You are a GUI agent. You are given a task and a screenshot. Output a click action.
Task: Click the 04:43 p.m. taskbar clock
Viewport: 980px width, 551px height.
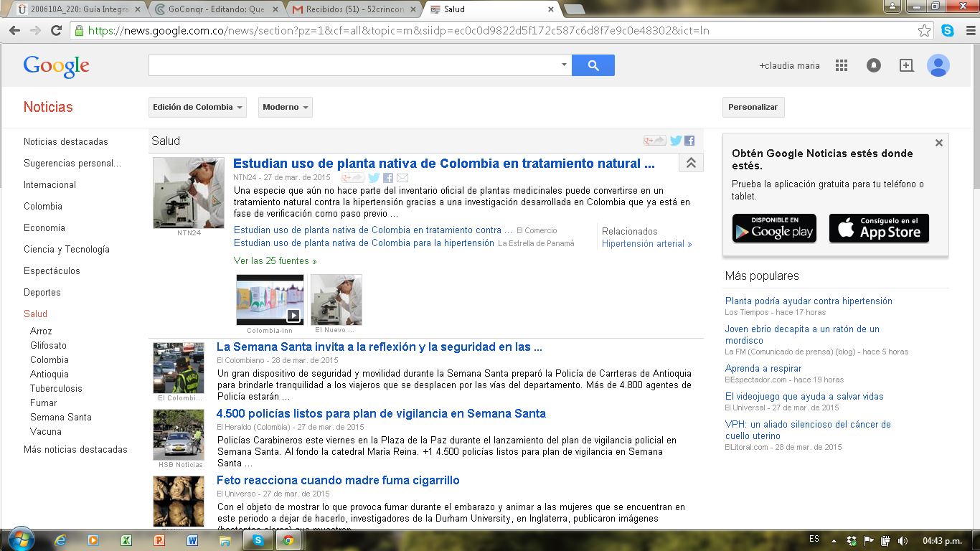pyautogui.click(x=942, y=540)
